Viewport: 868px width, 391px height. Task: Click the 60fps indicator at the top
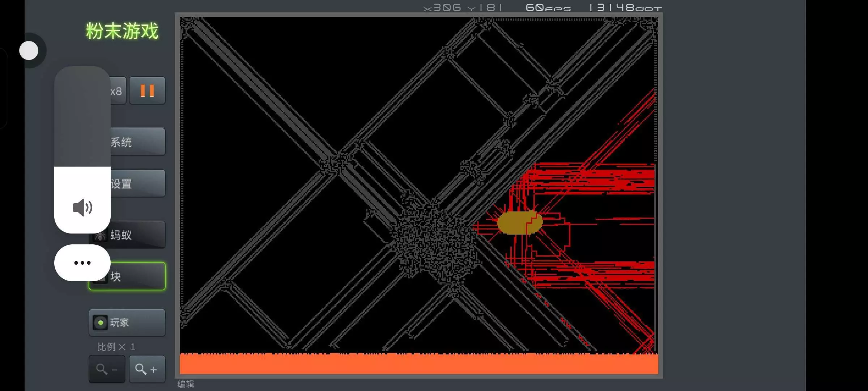pos(548,8)
